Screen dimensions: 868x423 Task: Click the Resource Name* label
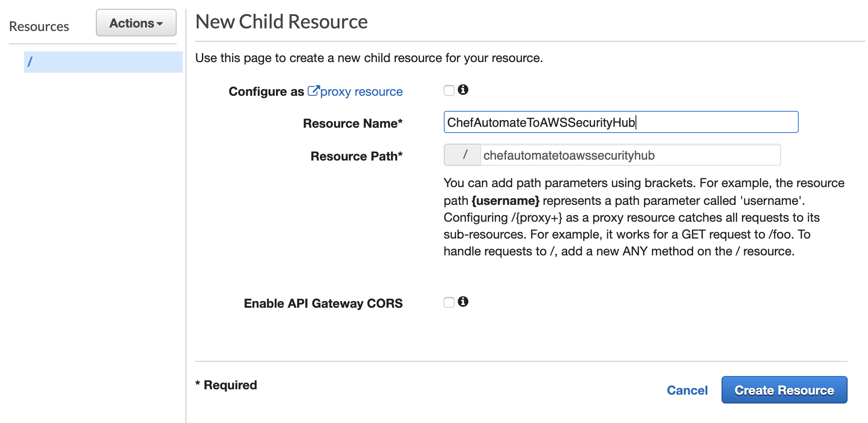(353, 123)
